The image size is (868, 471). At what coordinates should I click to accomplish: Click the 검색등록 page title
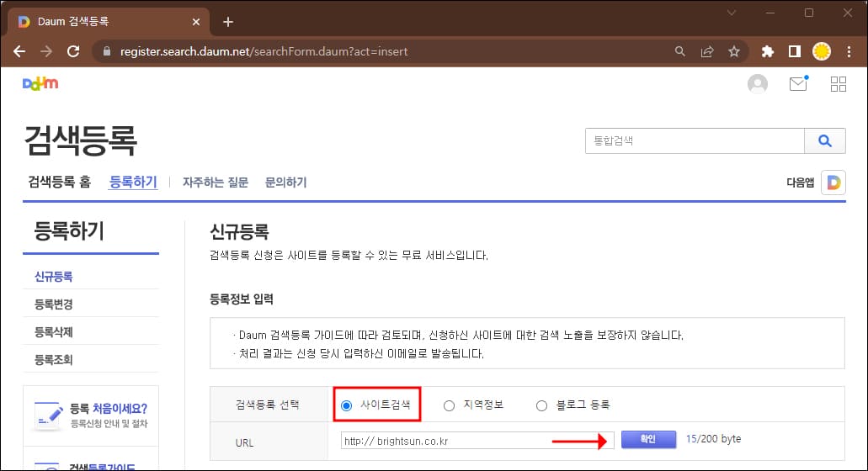point(81,140)
